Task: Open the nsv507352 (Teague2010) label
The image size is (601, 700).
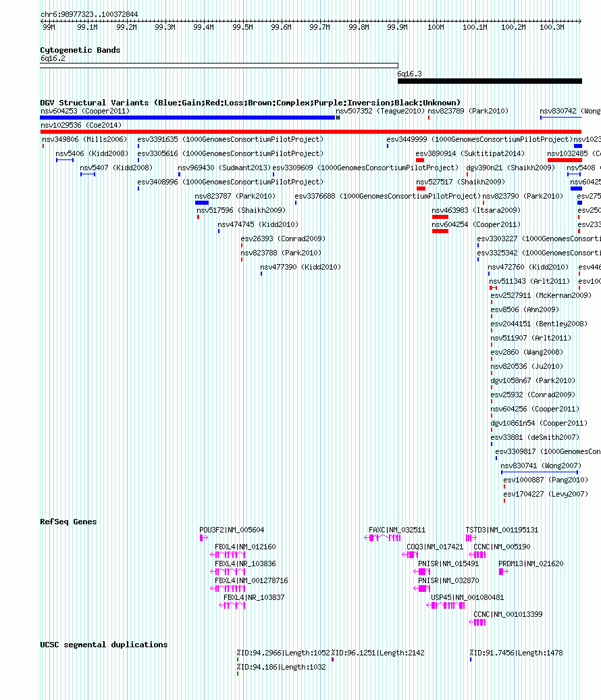Action: tap(380, 111)
